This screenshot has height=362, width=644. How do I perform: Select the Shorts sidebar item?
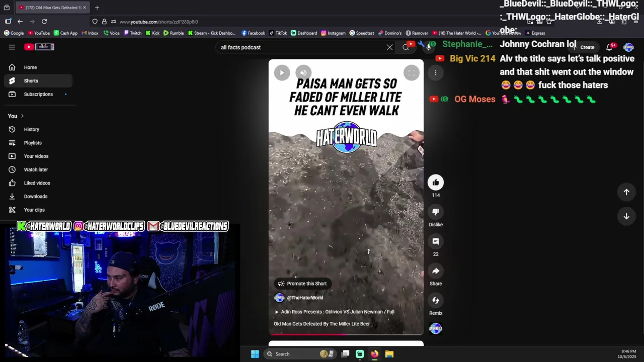(38, 80)
